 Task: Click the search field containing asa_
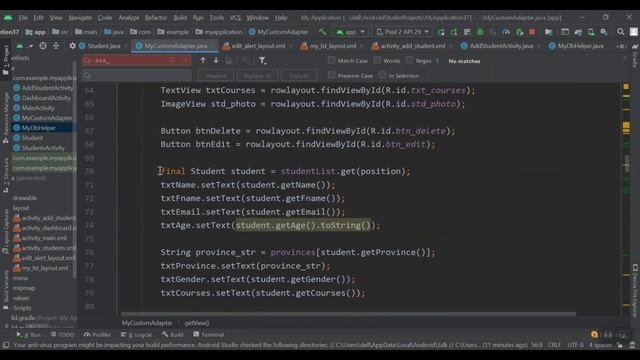click(x=136, y=60)
